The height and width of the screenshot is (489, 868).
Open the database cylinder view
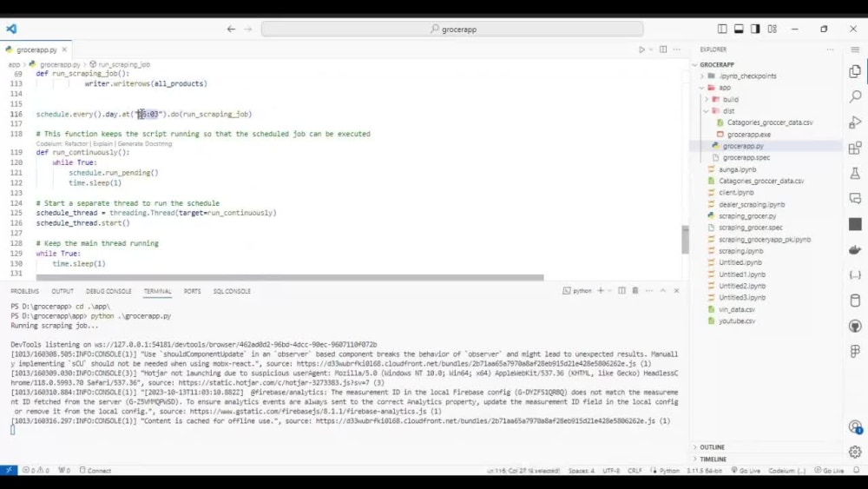(x=855, y=301)
